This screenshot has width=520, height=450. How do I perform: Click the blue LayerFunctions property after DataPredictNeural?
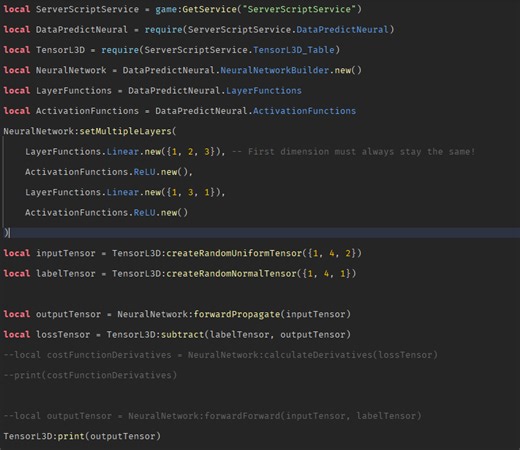(x=264, y=90)
